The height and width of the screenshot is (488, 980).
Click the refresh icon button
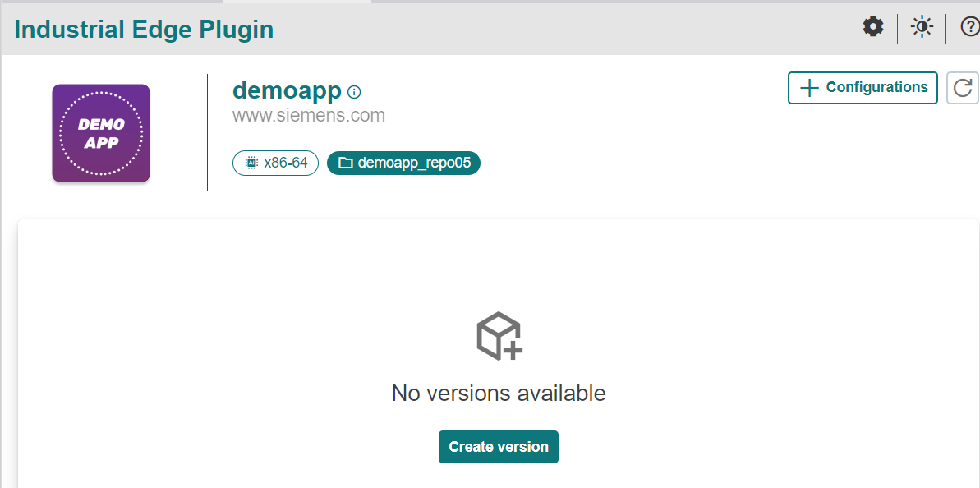click(962, 88)
